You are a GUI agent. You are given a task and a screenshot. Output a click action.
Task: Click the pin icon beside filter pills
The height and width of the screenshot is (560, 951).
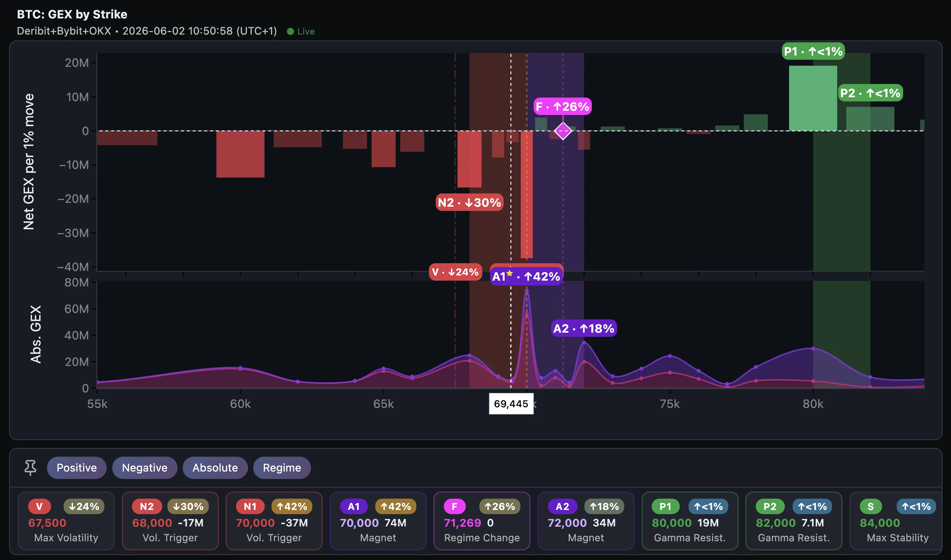(x=30, y=468)
